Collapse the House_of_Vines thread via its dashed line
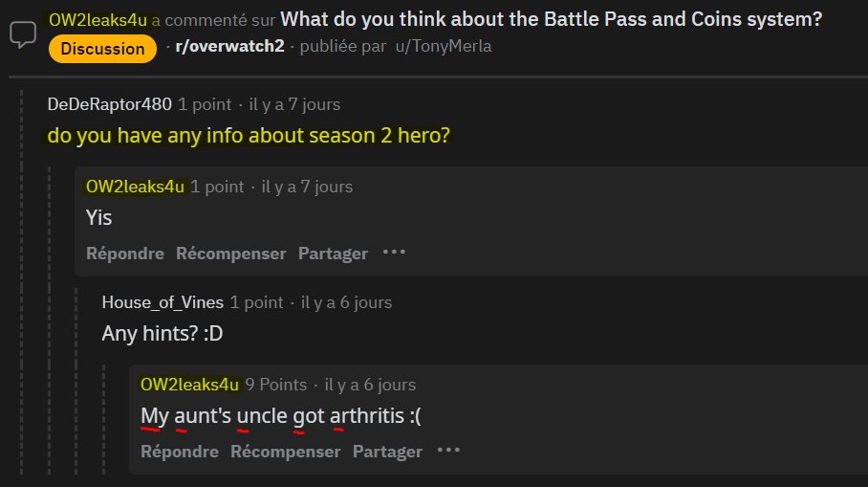868x487 pixels. click(76, 381)
